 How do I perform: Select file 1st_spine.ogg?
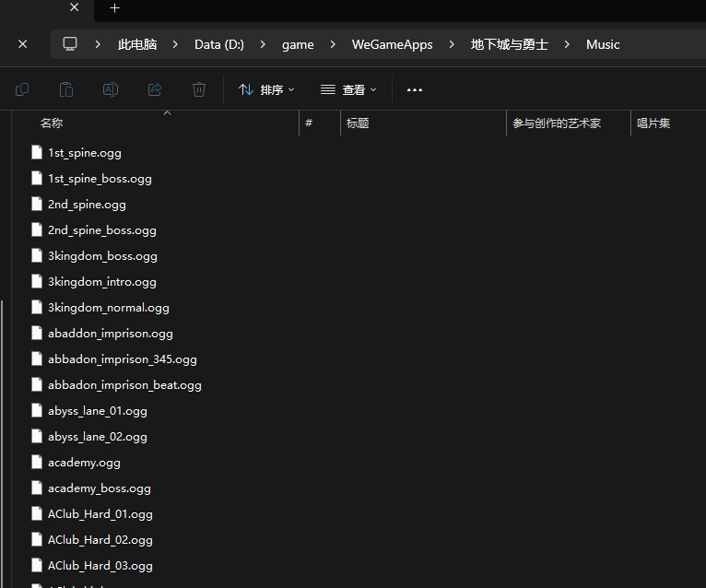84,153
